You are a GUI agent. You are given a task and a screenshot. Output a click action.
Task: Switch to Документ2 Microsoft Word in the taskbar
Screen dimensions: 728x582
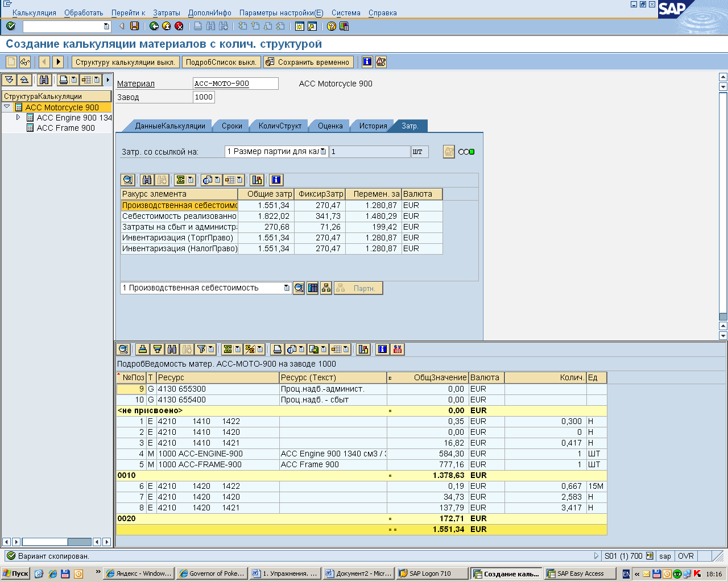pyautogui.click(x=358, y=573)
